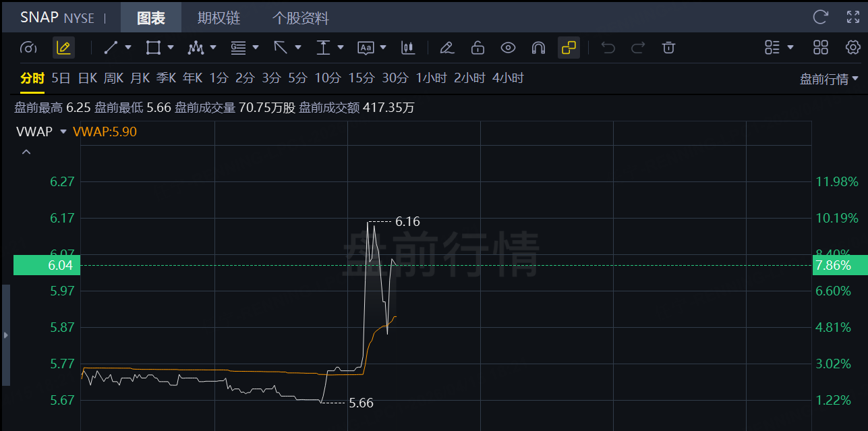The height and width of the screenshot is (431, 868).
Task: Expand the rectangle shape dropdown arrow
Action: click(x=171, y=48)
